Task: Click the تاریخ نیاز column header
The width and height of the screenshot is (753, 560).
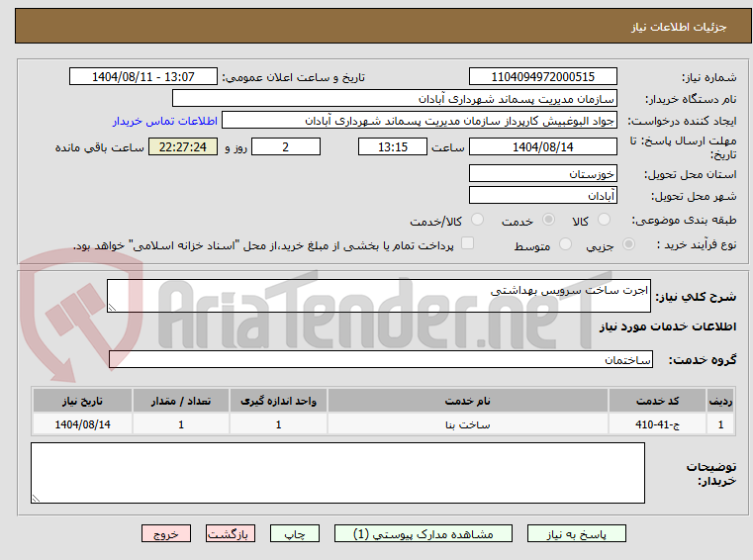Action: coord(82,401)
